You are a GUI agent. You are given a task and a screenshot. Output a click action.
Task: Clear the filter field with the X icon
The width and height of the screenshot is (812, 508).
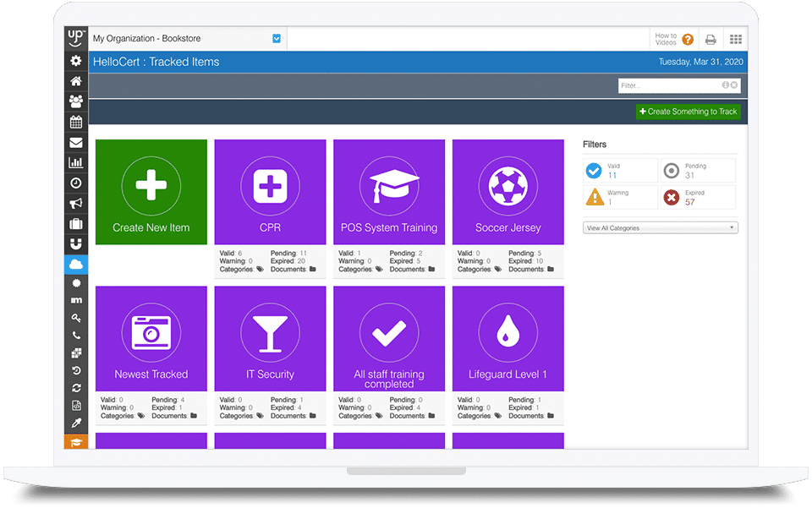pos(734,85)
